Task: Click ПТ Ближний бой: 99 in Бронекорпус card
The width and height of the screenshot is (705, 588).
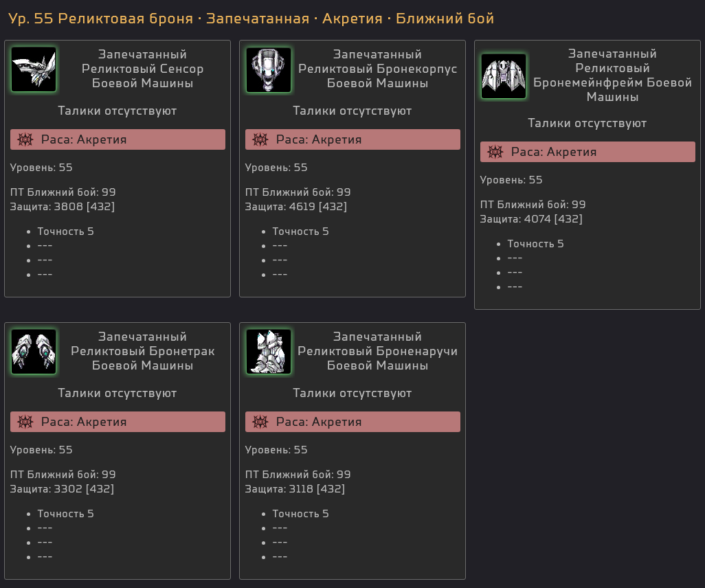Action: [298, 192]
